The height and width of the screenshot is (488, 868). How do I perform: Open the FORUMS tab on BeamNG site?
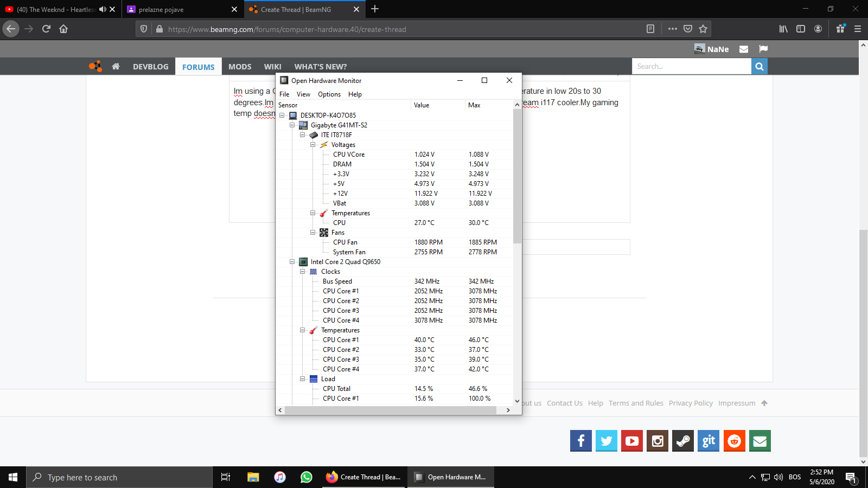[199, 67]
